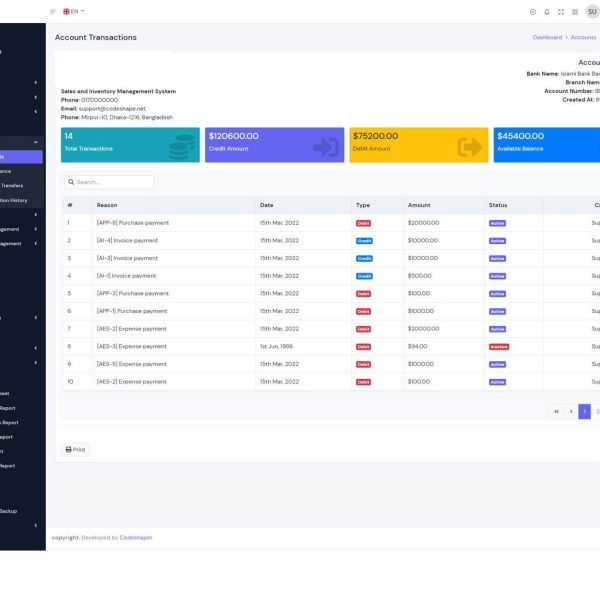This screenshot has height=600, width=600.
Task: Click the coins icon on Total Transactions card
Action: coord(181,147)
